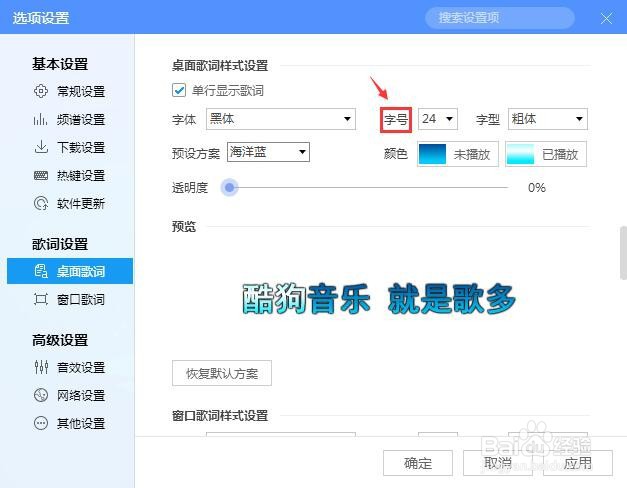The height and width of the screenshot is (488, 627).
Task: Click the vertical scrollbar thumb
Action: pyautogui.click(x=623, y=253)
